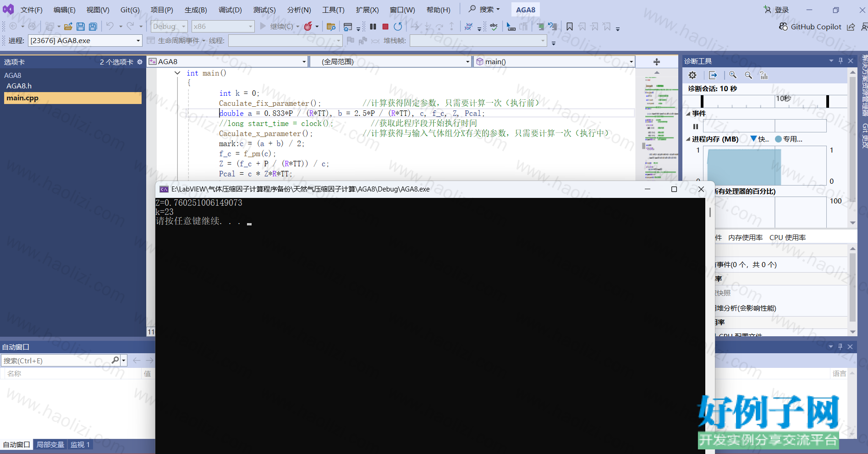The width and height of the screenshot is (868, 454).
Task: Click the console window vertical scrollbar
Action: click(710, 212)
